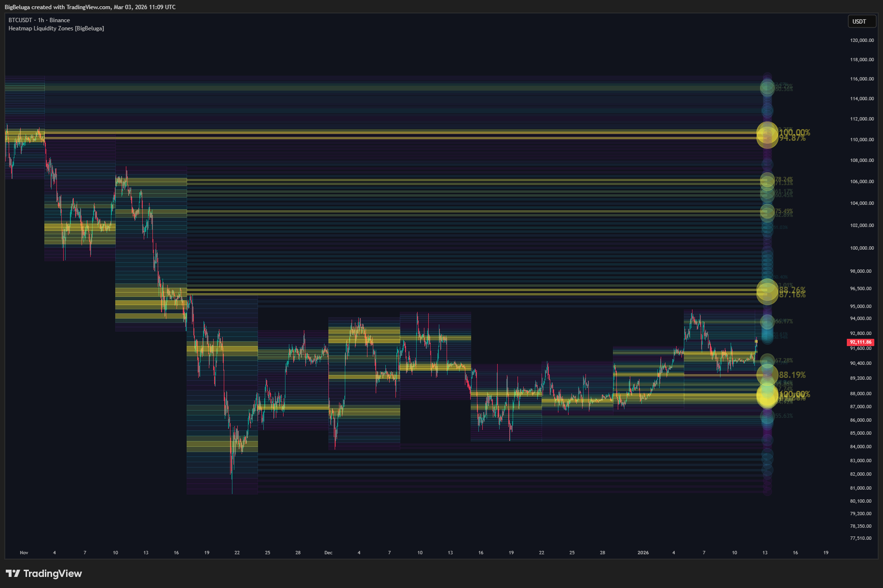The width and height of the screenshot is (883, 588).
Task: Click the 87.16% liquidity zone label
Action: (792, 294)
